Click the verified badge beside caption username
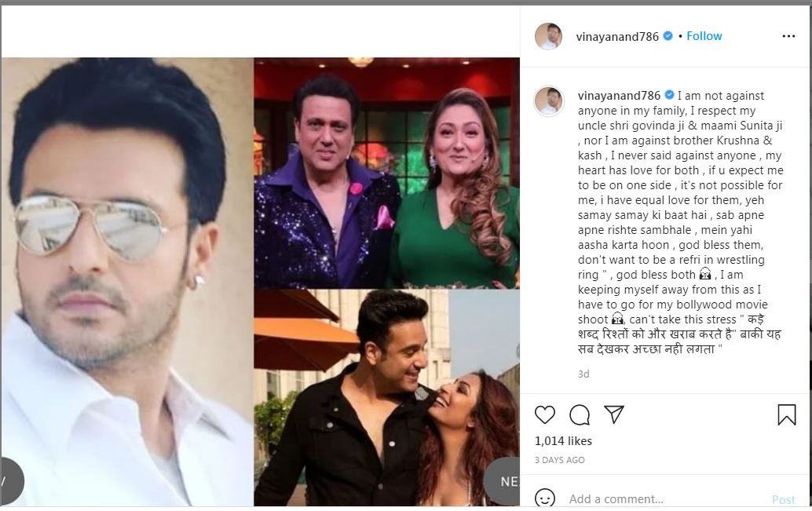The image size is (812, 511). (x=668, y=96)
